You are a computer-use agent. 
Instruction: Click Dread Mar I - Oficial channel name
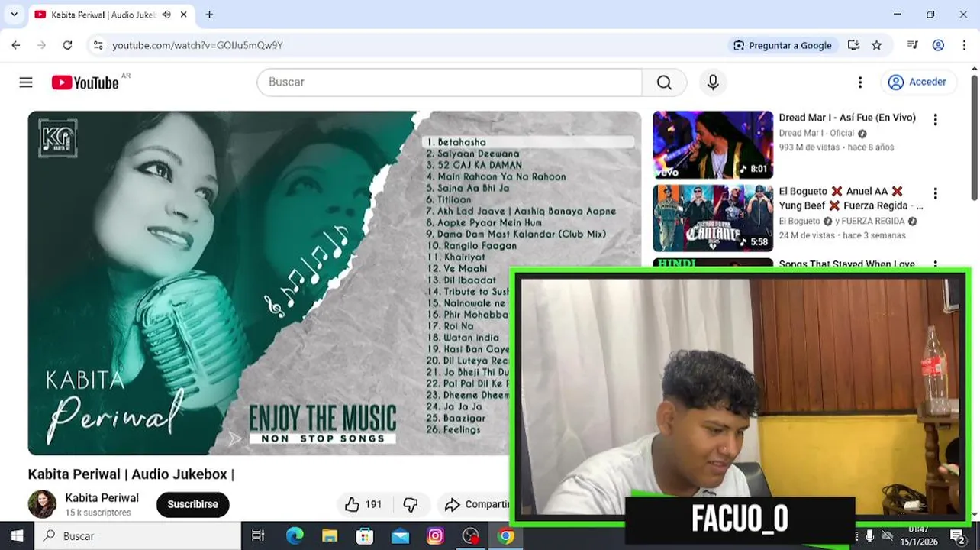tap(816, 133)
